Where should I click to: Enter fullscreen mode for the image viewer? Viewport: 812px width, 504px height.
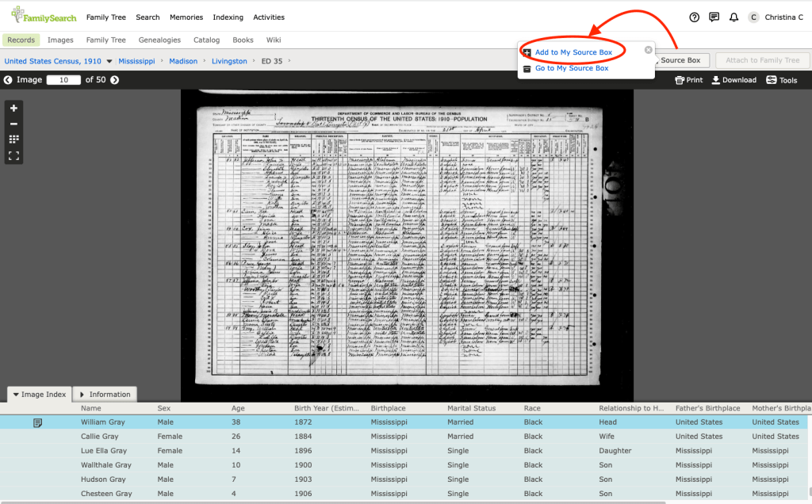click(13, 156)
